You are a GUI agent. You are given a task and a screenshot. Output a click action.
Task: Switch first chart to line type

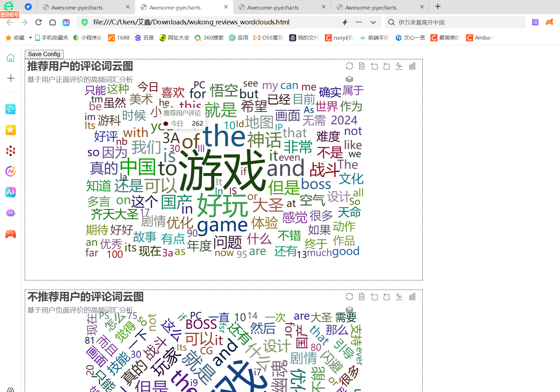[x=399, y=66]
